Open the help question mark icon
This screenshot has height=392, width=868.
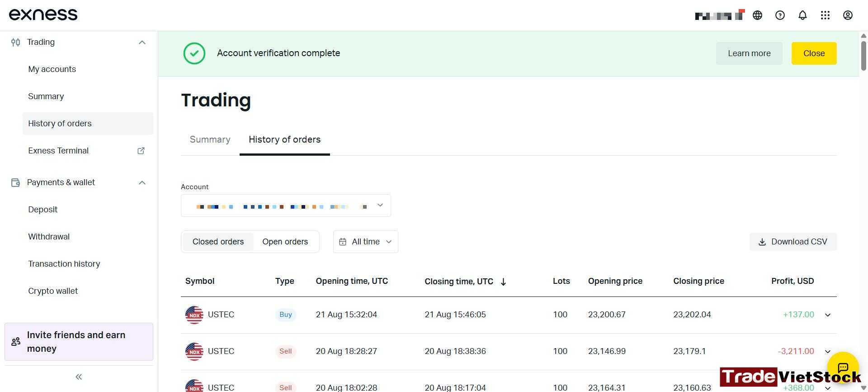pyautogui.click(x=780, y=15)
